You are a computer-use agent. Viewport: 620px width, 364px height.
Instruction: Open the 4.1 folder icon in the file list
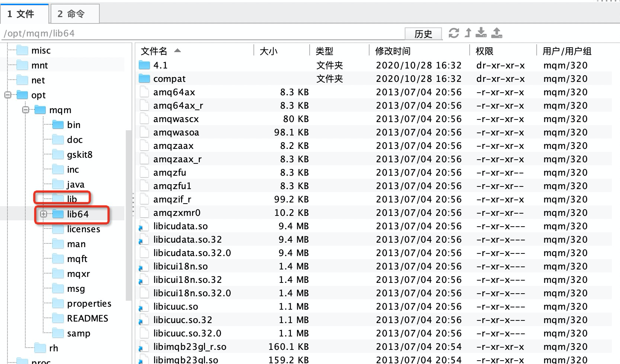[144, 65]
